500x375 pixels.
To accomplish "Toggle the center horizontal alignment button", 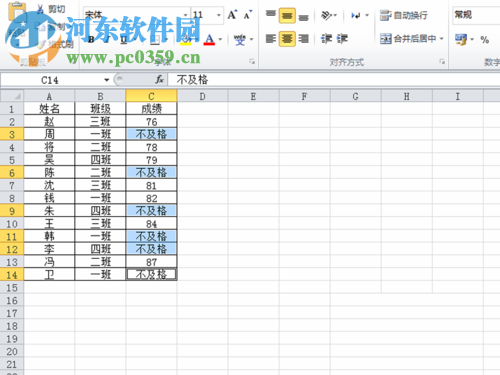I will (287, 39).
